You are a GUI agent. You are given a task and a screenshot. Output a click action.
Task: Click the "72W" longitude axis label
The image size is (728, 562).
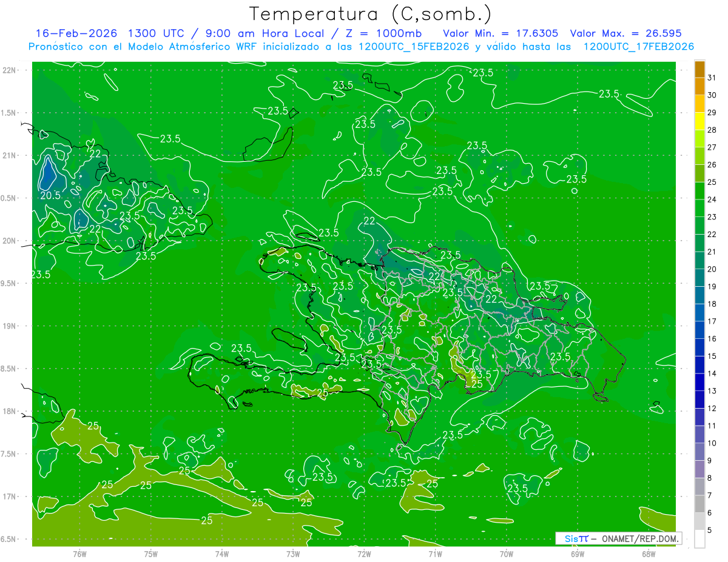tap(364, 554)
